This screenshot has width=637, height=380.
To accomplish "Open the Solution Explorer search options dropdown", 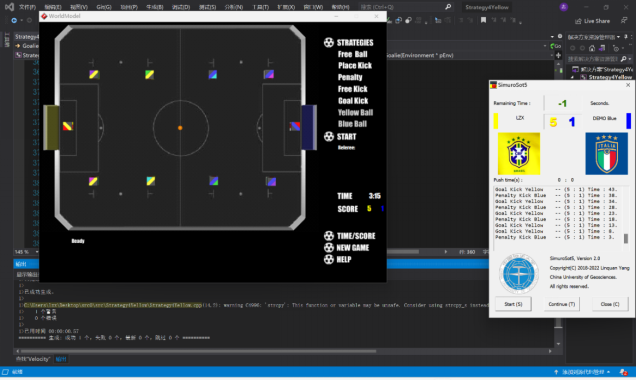I will tap(630, 59).
